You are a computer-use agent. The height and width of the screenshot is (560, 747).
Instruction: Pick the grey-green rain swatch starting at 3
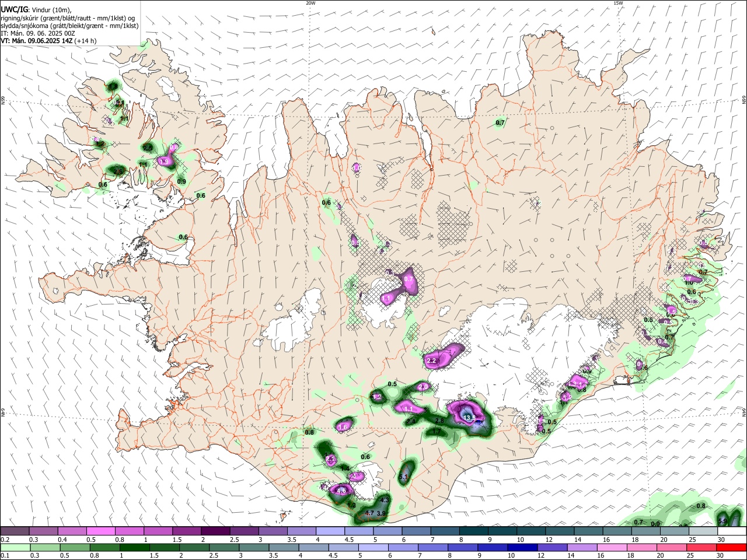tap(253, 547)
